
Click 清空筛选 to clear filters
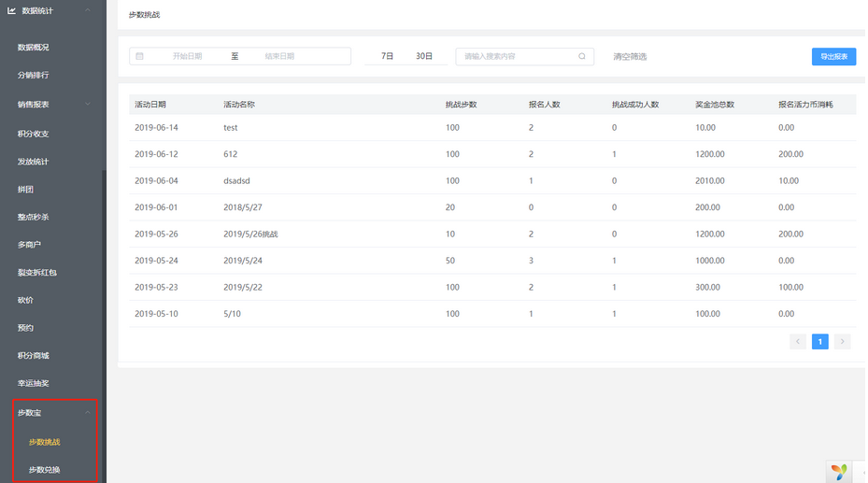pos(630,57)
